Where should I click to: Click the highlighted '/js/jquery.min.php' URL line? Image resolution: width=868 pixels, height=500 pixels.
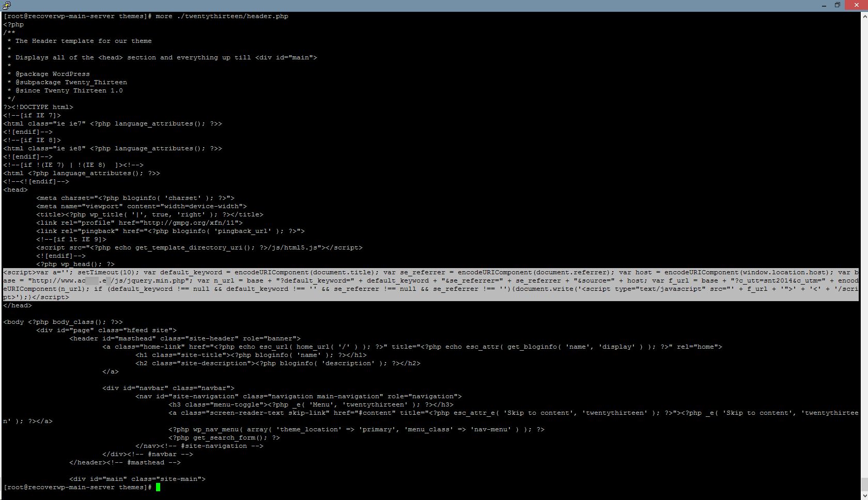point(430,280)
